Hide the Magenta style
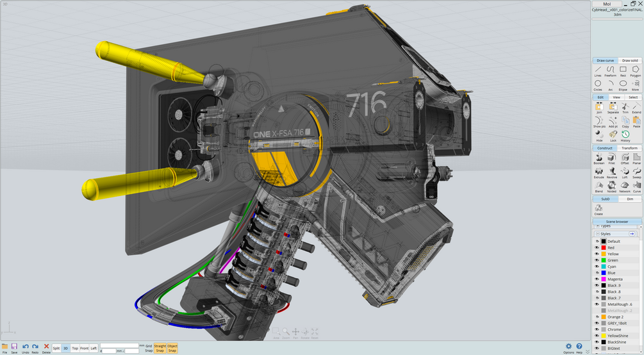 [x=597, y=279]
